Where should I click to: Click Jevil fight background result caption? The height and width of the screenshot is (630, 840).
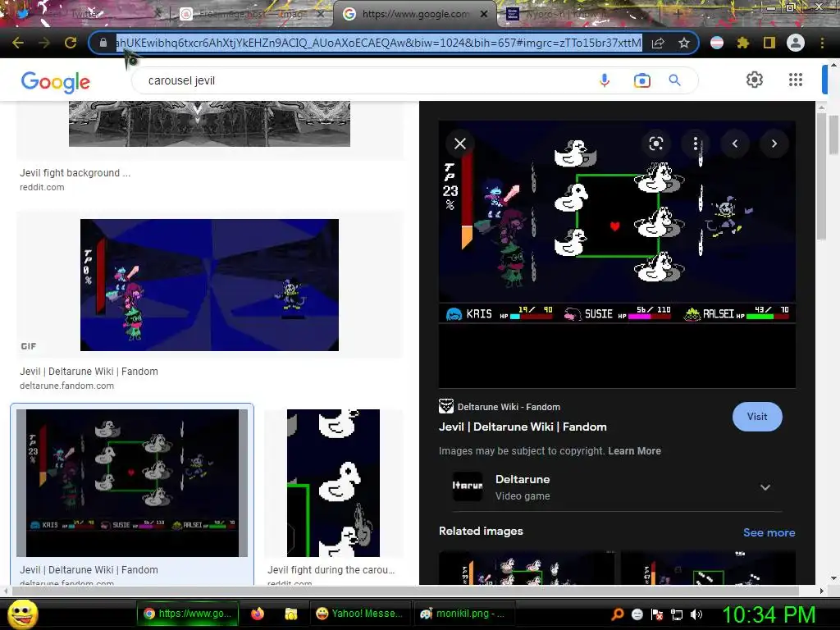(75, 173)
